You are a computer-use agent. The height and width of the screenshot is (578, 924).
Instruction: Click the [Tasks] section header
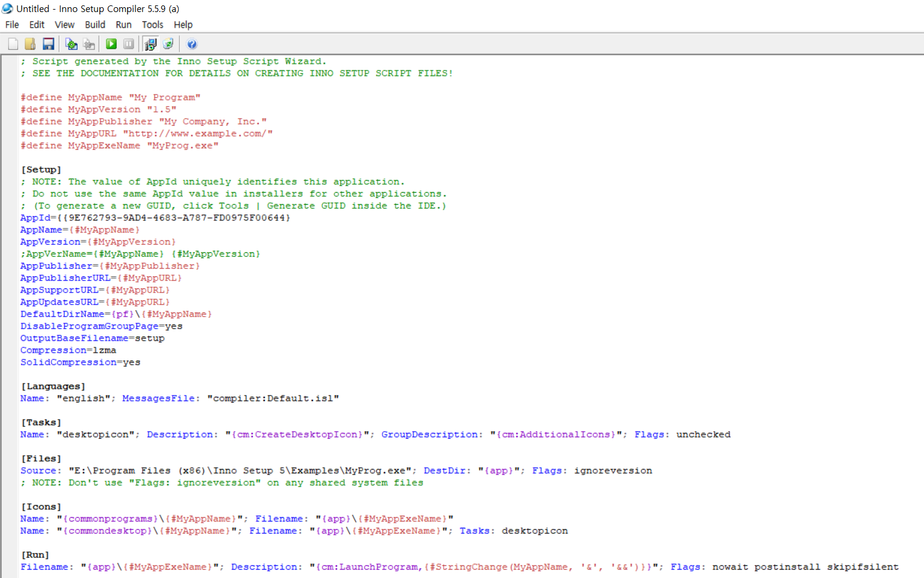[x=41, y=423]
